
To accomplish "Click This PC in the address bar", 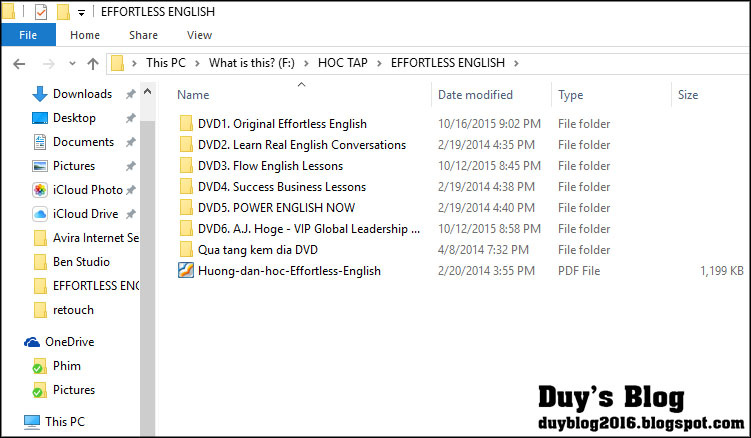I will tap(166, 63).
